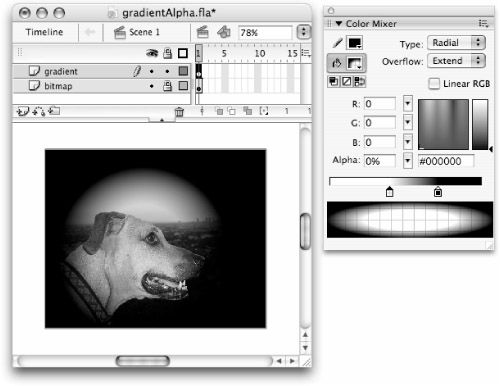The height and width of the screenshot is (386, 500).
Task: Open the Alpha value dropdown arrow
Action: click(407, 161)
